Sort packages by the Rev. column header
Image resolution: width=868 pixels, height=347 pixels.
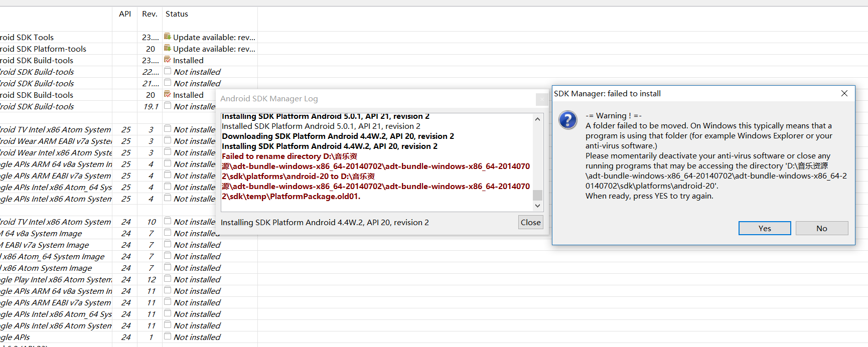[x=150, y=14]
